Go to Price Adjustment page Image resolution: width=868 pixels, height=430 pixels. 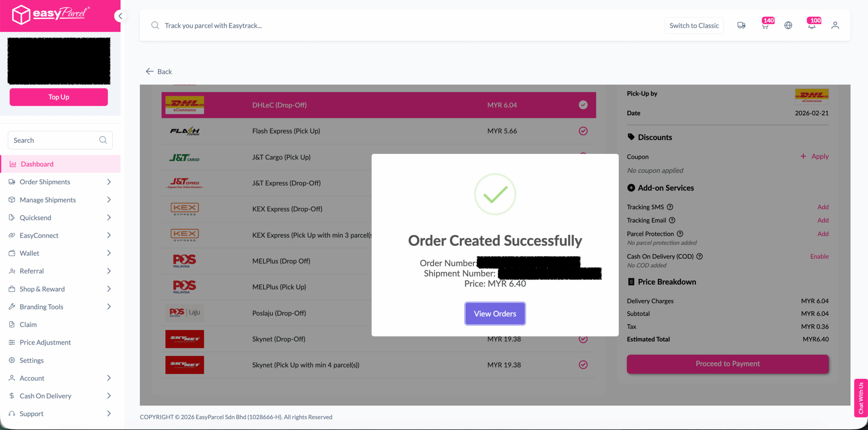coord(45,342)
